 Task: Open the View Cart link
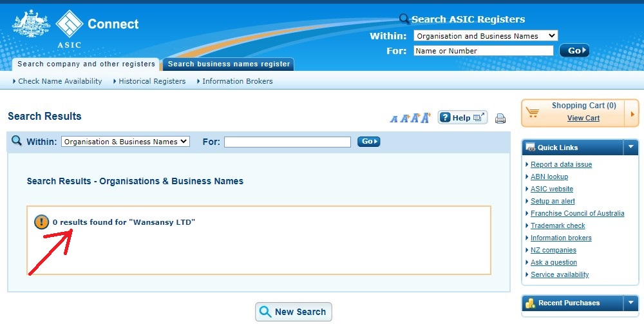(x=583, y=118)
